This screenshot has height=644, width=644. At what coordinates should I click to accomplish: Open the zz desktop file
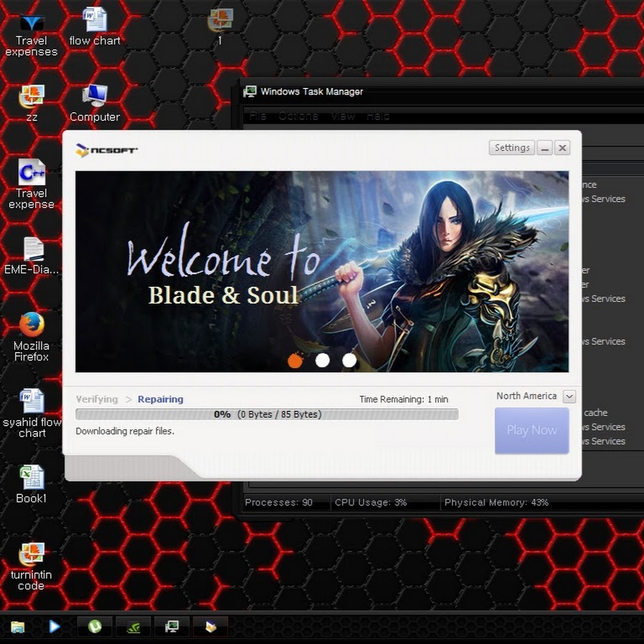pyautogui.click(x=31, y=104)
